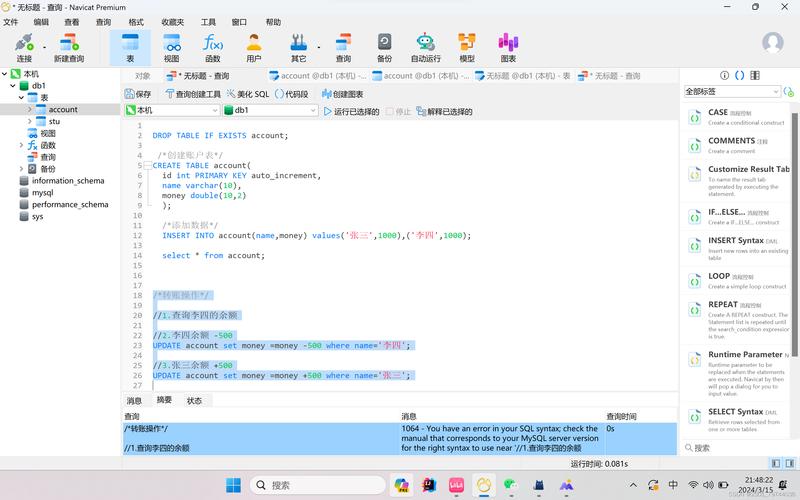Click the add snippet icon beside 全部标签
The image size is (800, 500).
point(789,92)
